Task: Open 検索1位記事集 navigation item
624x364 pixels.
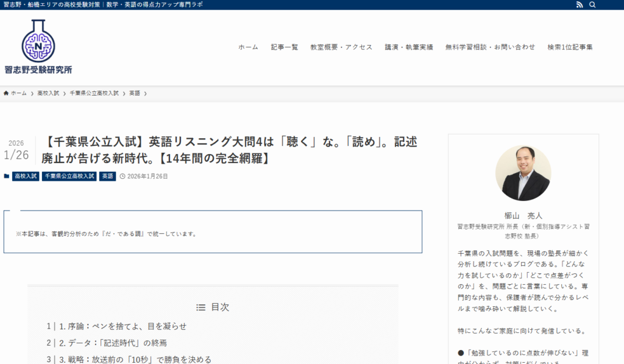Action: (570, 47)
